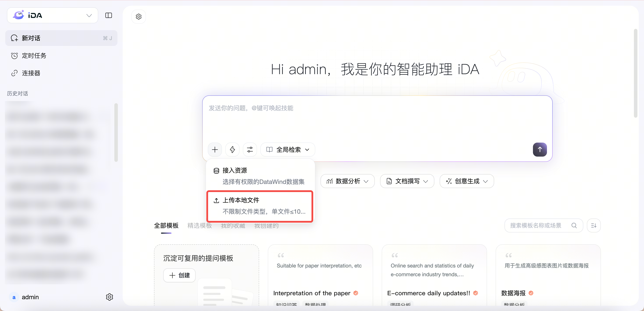Click the sort templates icon
Viewport: 644px width, 311px height.
(x=593, y=225)
